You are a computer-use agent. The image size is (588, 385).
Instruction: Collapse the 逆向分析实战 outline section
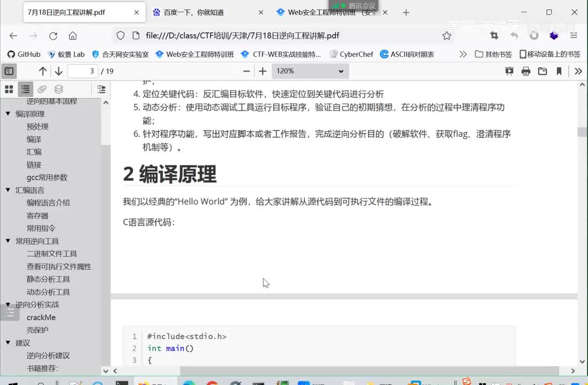tap(8, 304)
